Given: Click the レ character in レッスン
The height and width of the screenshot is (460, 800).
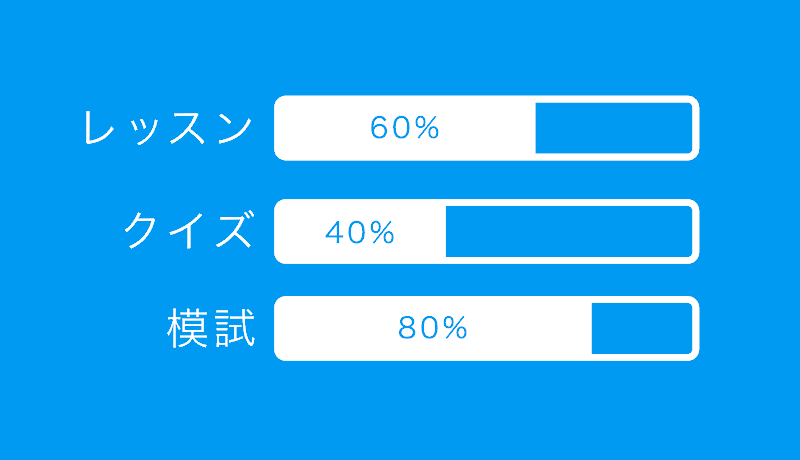Looking at the screenshot, I should tap(98, 128).
